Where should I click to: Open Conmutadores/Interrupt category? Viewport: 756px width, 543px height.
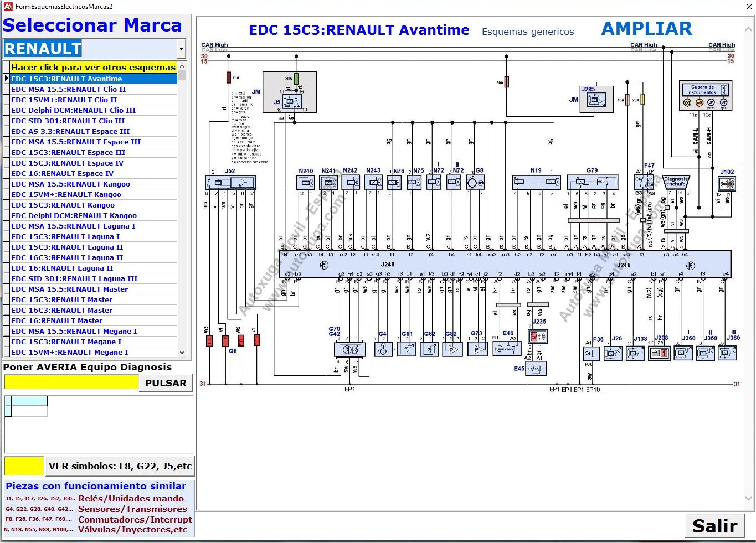[135, 519]
